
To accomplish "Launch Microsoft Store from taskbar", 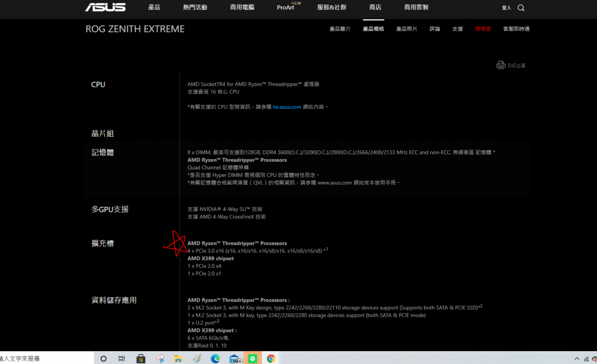I will (141, 358).
